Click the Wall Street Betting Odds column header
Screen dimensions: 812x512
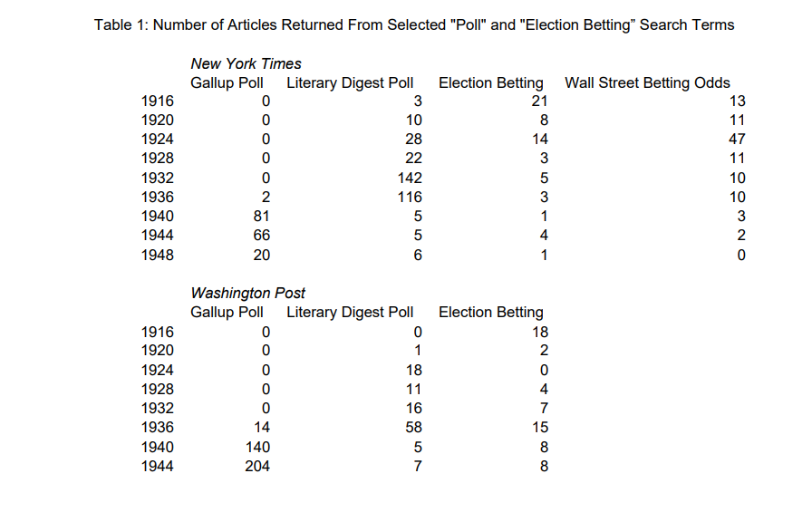pos(647,83)
